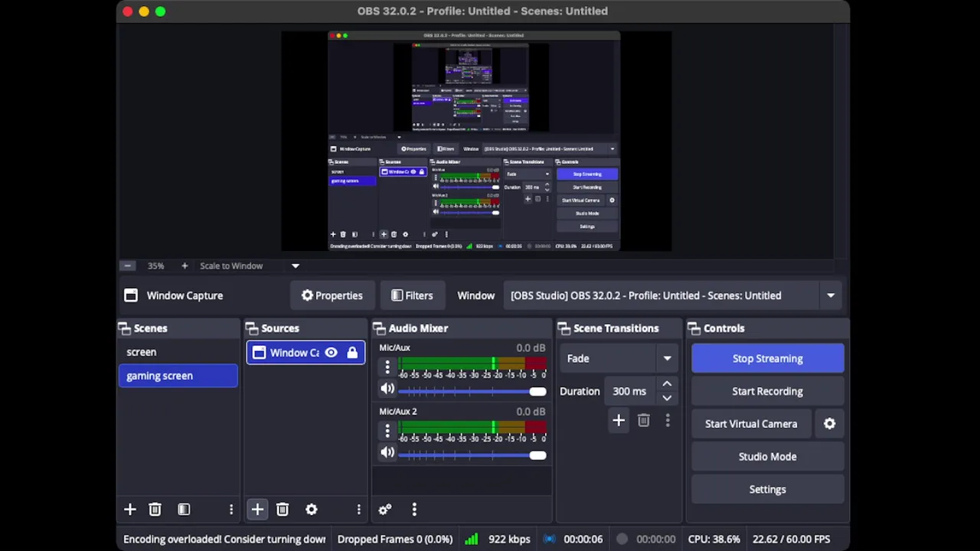Open advanced audio properties gears icon
This screenshot has width=980, height=551.
385,510
